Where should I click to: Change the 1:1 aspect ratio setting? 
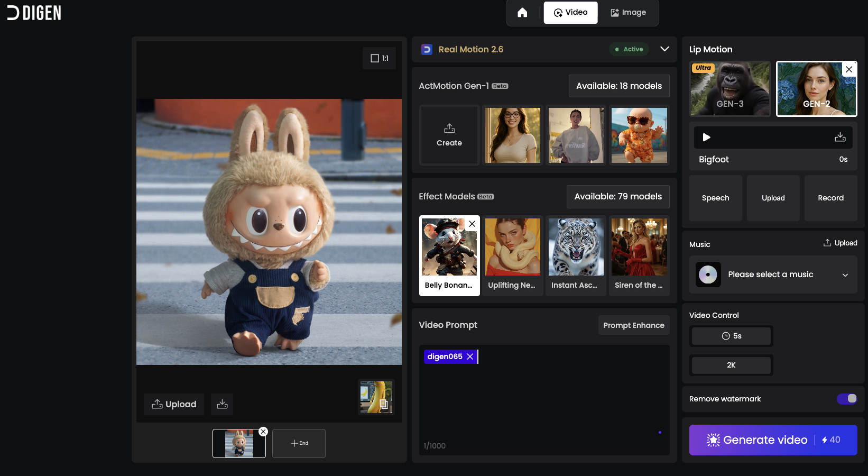pos(380,58)
